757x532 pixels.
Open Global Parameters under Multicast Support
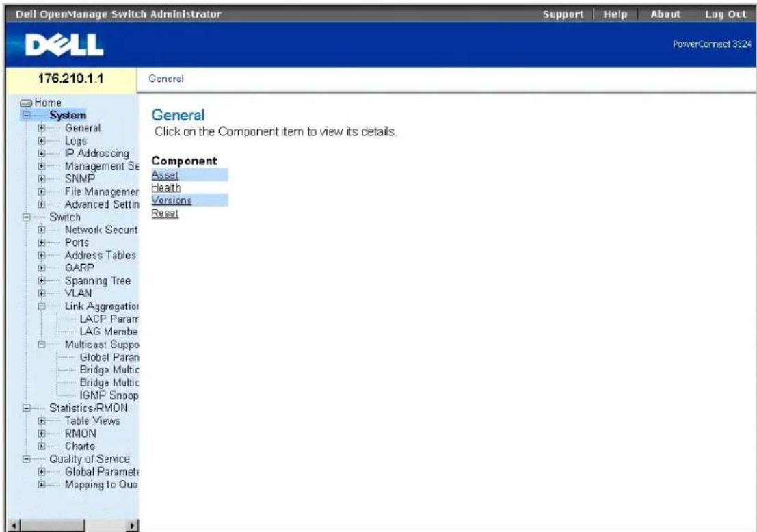point(109,357)
